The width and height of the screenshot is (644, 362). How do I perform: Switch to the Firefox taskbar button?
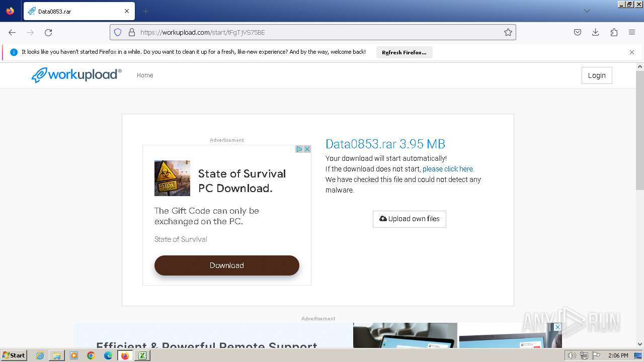125,355
